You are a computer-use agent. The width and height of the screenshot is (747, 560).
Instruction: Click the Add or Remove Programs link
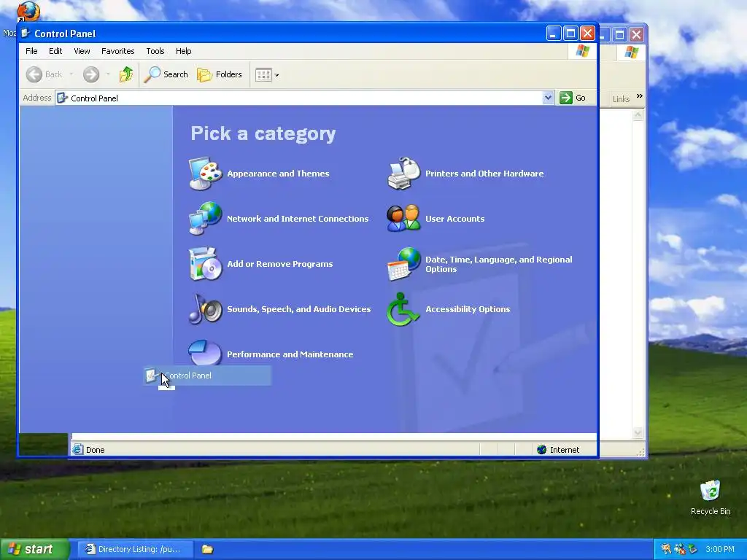click(x=279, y=264)
